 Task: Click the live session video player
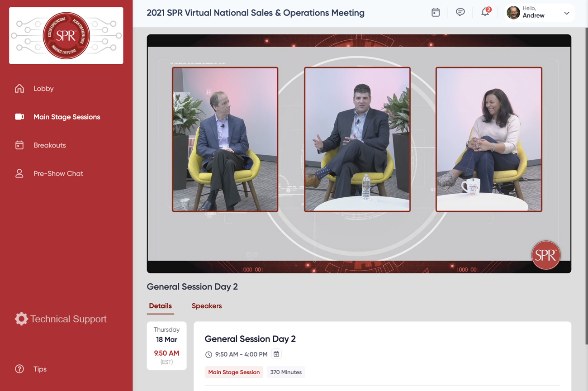[359, 154]
